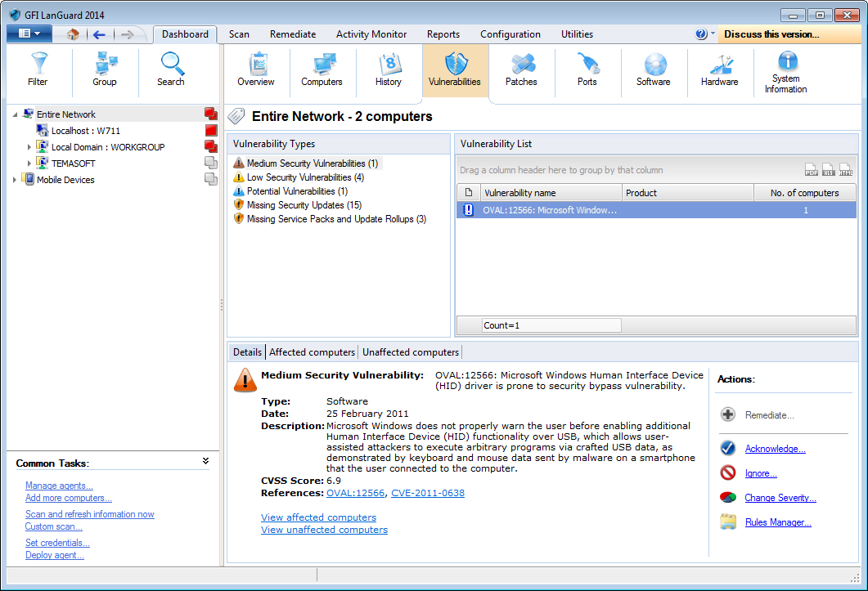Select the Vulnerabilities view

(x=455, y=70)
